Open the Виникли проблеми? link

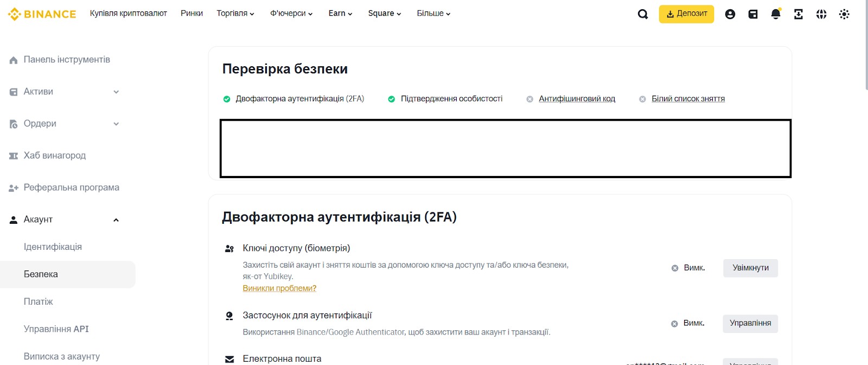[279, 288]
